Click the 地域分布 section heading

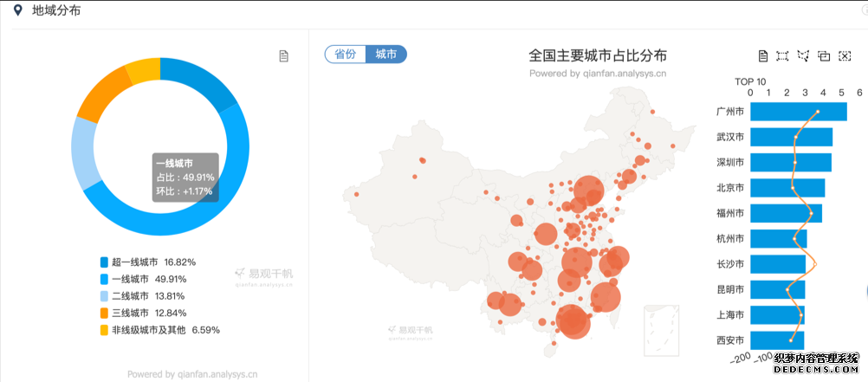(56, 10)
